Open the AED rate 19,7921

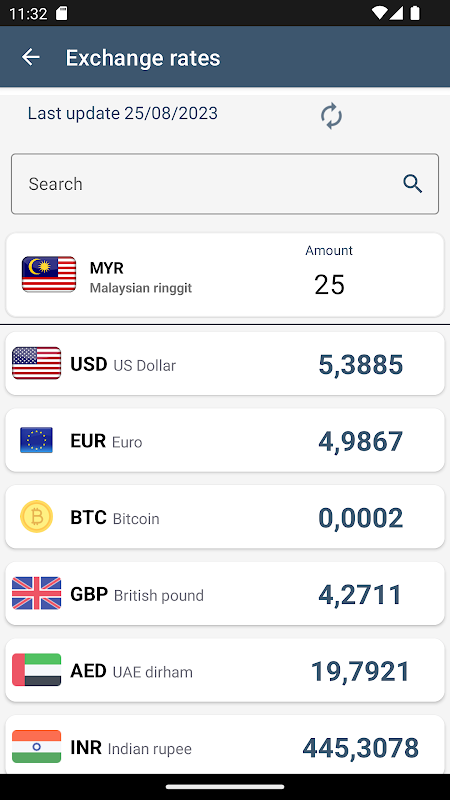click(360, 671)
